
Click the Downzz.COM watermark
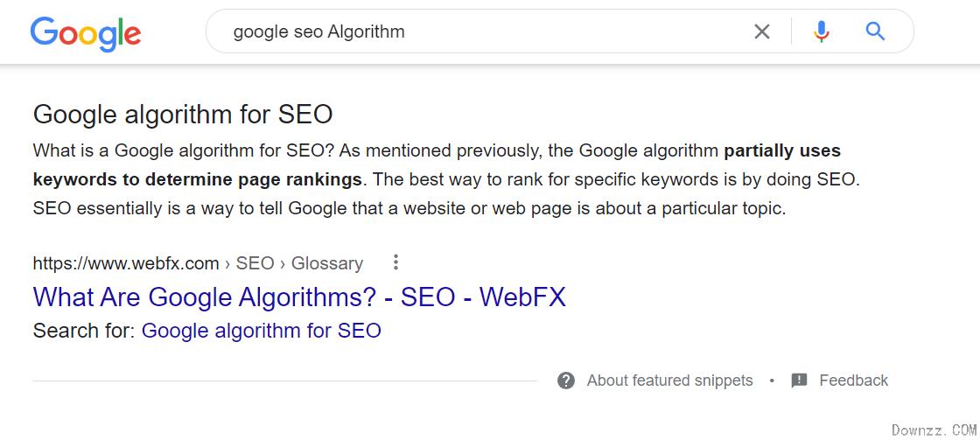(x=934, y=430)
